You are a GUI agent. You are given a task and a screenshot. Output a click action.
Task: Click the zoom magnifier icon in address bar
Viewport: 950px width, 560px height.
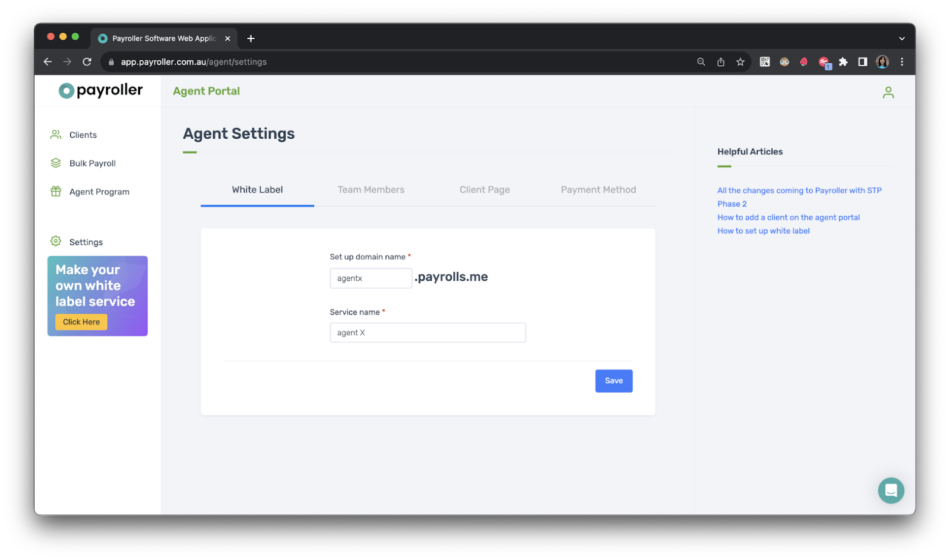pos(701,62)
